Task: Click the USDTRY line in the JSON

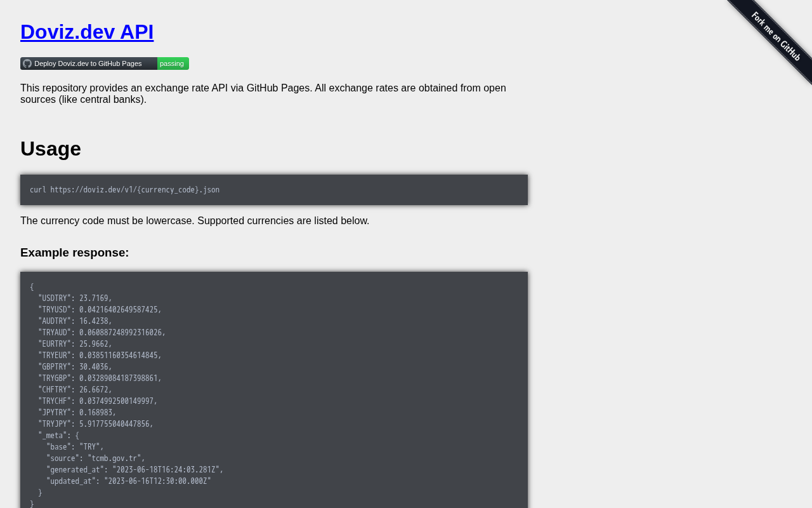Action: pos(75,298)
